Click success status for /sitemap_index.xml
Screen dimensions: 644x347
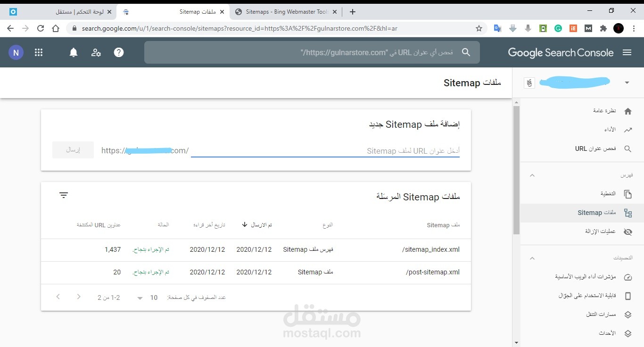(x=151, y=249)
